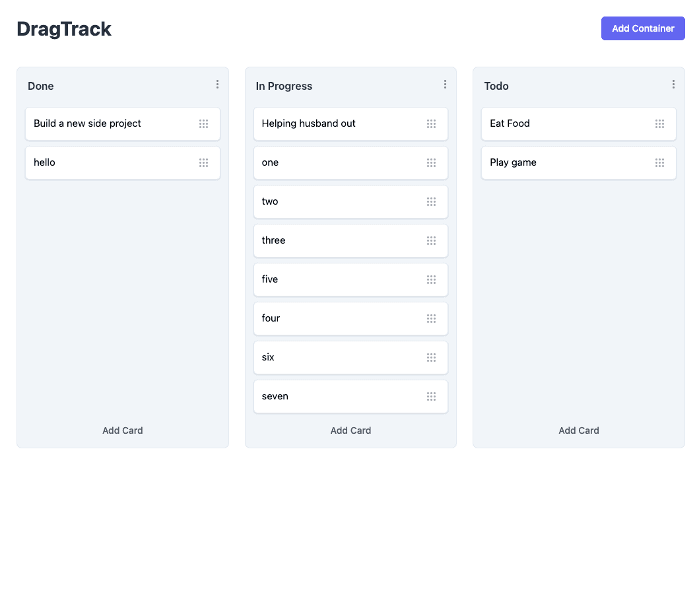This screenshot has height=616, width=699.
Task: Click the grip icon on card one
Action: (432, 163)
